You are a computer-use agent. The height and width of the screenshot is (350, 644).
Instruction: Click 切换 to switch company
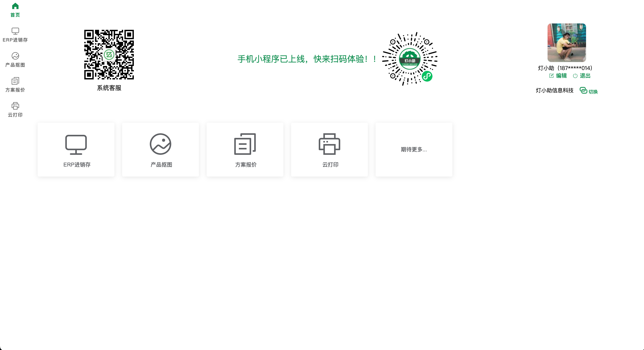[x=593, y=92]
